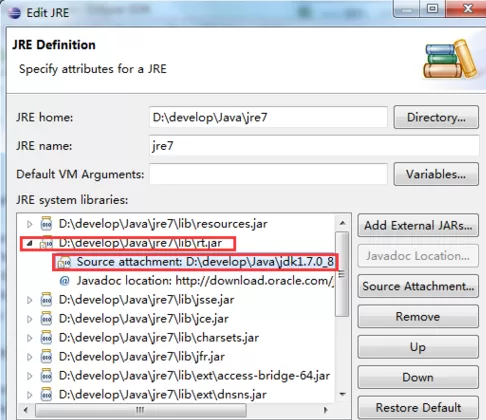This screenshot has height=420, width=486.
Task: Click the JRE home path field
Action: click(x=268, y=117)
